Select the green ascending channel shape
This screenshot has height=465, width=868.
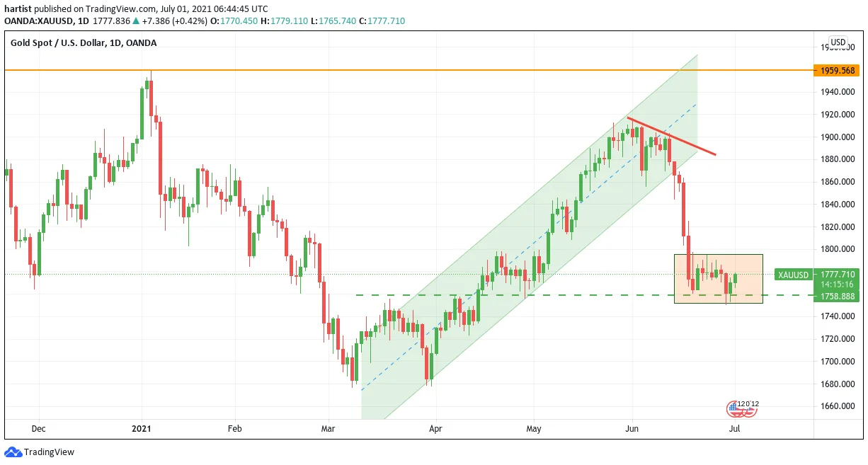(x=530, y=236)
